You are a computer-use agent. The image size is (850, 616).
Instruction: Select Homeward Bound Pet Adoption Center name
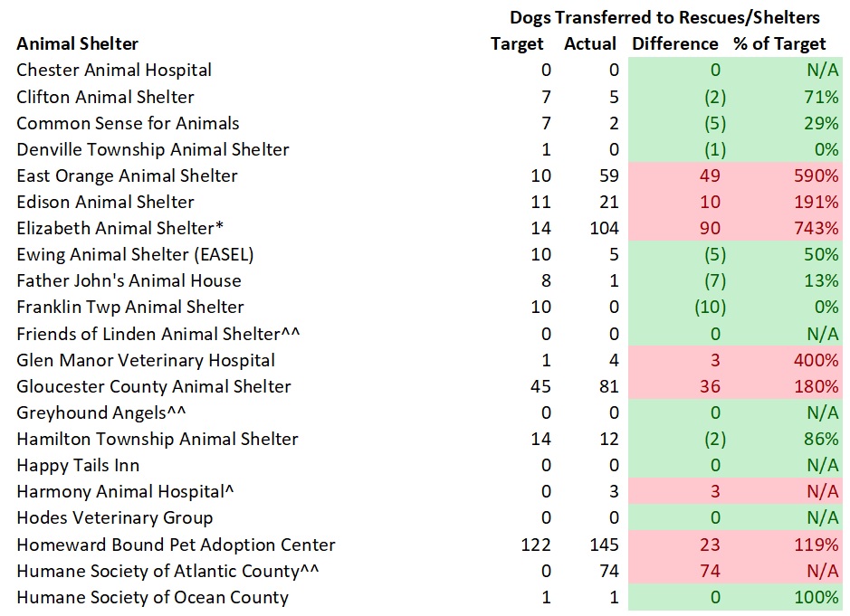pos(176,545)
